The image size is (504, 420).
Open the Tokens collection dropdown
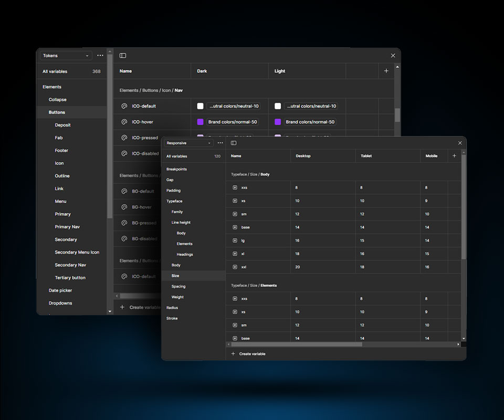[66, 56]
